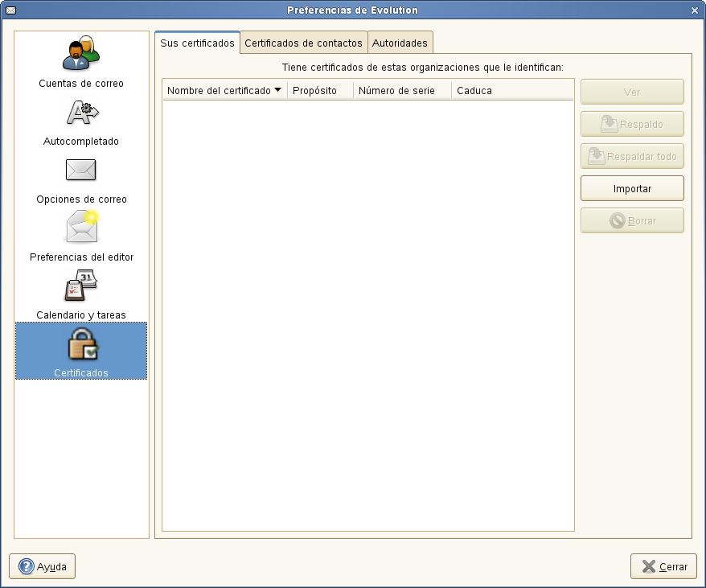Select Preferencias del editor icon

(82, 227)
